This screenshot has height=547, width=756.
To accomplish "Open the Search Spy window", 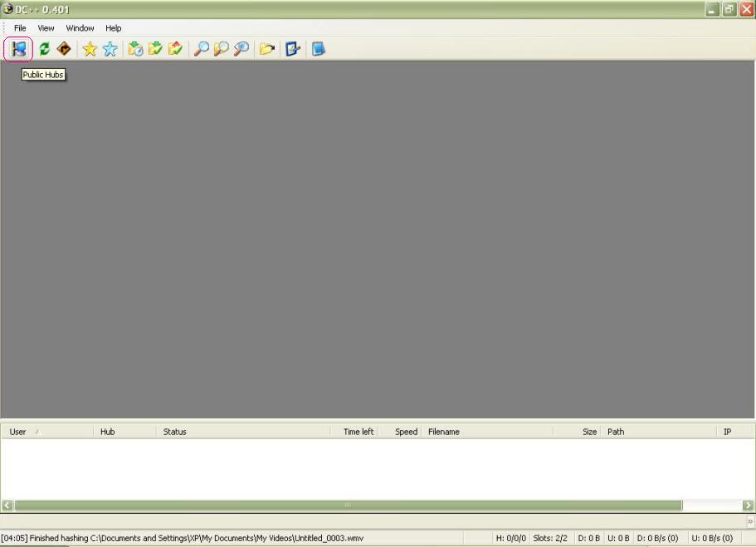I will pyautogui.click(x=241, y=49).
